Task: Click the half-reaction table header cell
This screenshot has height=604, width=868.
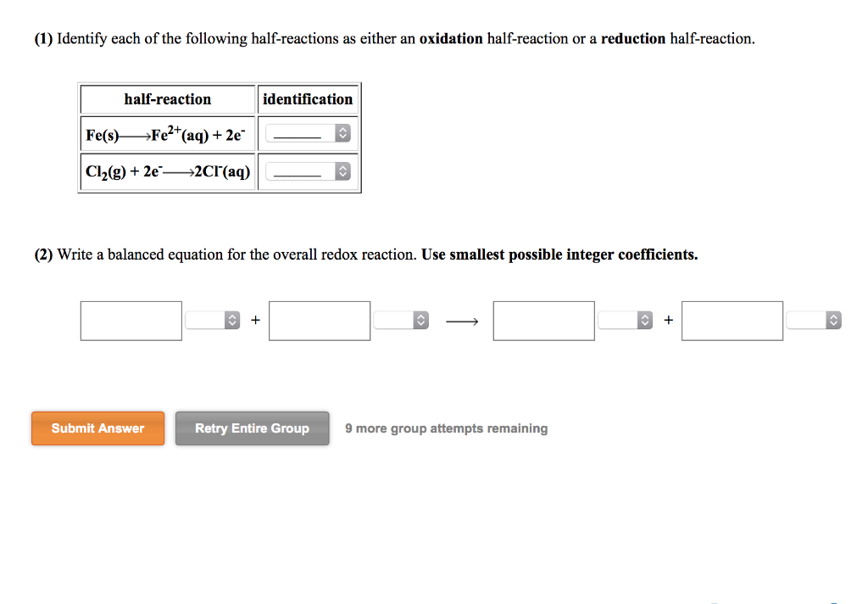Action: [167, 99]
